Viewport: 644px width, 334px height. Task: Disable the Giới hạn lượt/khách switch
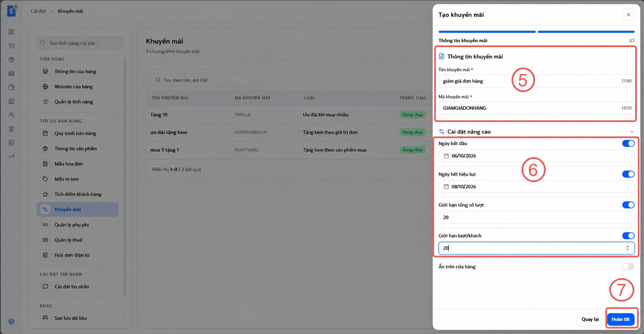(x=628, y=236)
